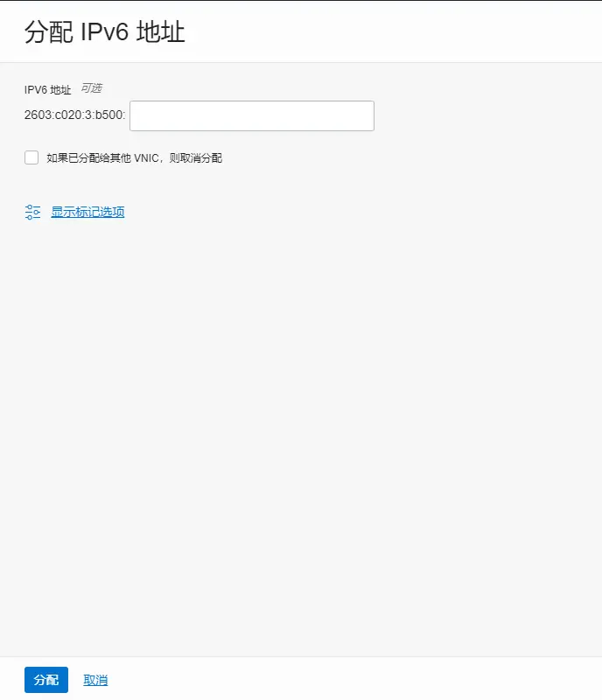This screenshot has height=700, width=602.
Task: Click the blank gray panel area
Action: click(x=301, y=424)
